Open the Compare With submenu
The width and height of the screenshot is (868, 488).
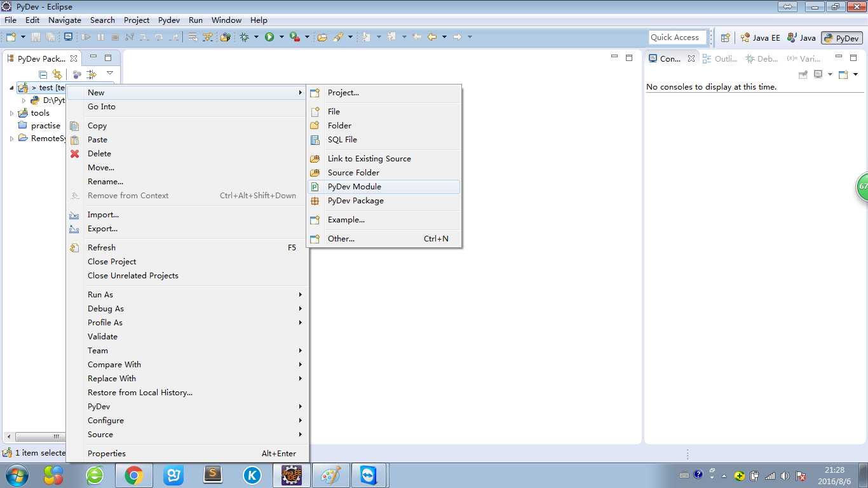187,365
